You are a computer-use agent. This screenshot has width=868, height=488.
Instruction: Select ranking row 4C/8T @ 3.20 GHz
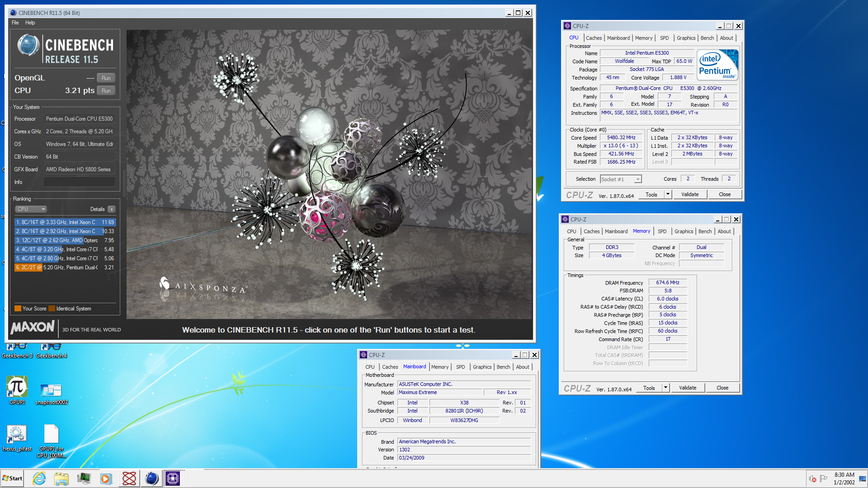[65, 249]
